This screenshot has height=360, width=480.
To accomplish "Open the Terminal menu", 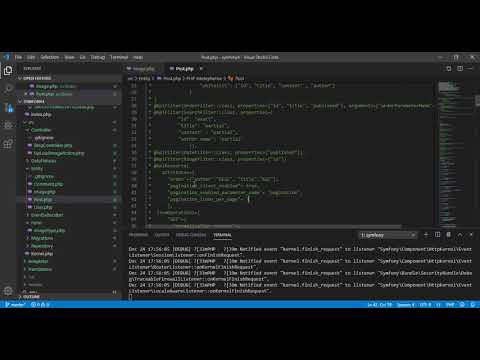I will [119, 57].
